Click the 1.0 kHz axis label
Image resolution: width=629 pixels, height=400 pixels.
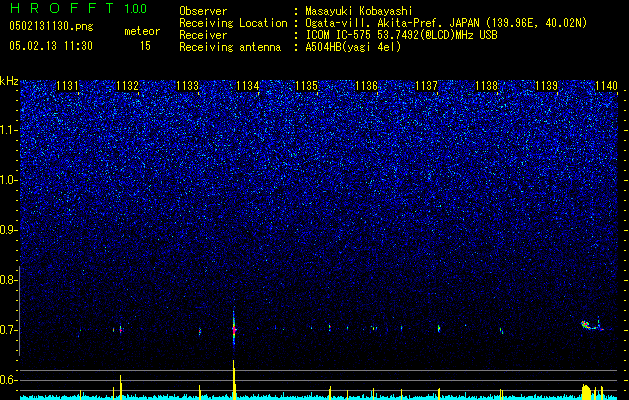click(x=8, y=180)
